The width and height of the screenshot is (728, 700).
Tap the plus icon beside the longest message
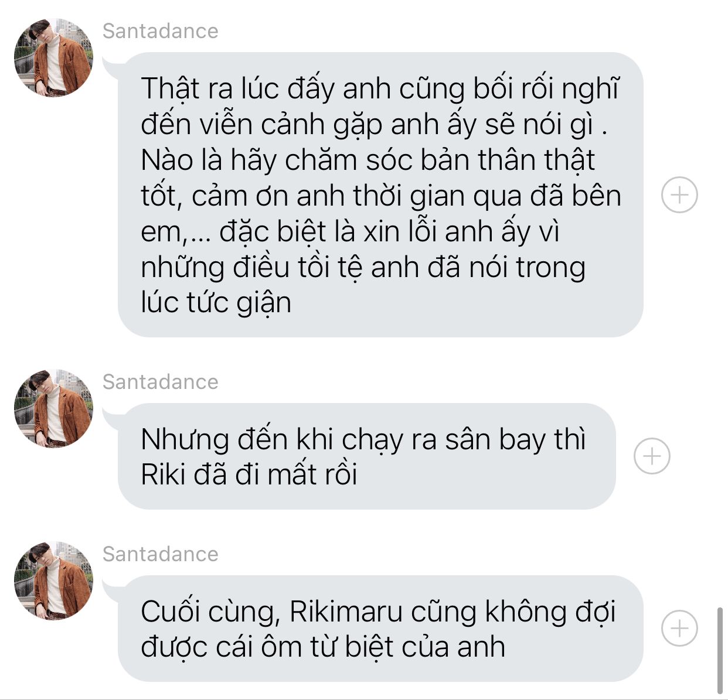[679, 194]
